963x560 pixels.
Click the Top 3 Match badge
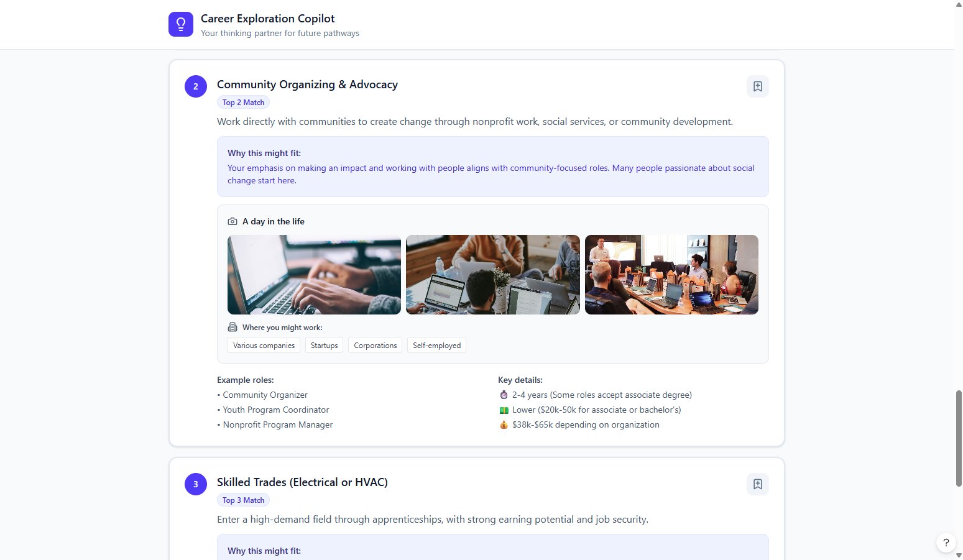click(243, 500)
